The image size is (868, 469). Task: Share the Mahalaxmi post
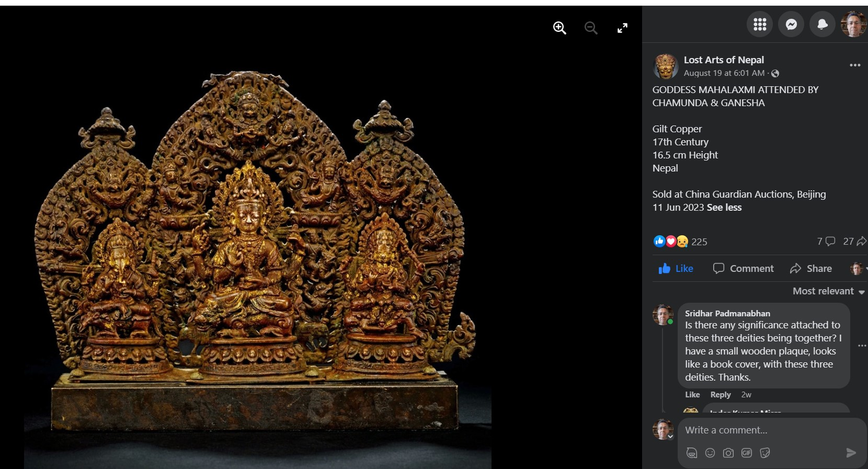coord(811,268)
